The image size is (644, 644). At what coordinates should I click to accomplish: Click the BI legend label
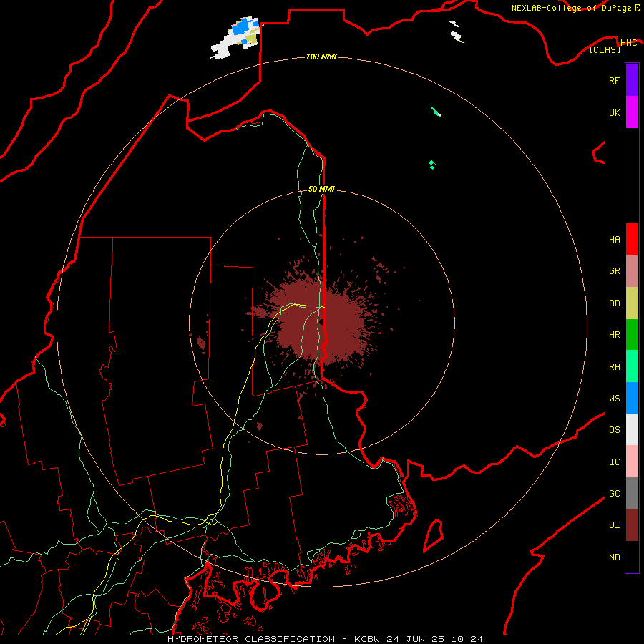(x=614, y=525)
